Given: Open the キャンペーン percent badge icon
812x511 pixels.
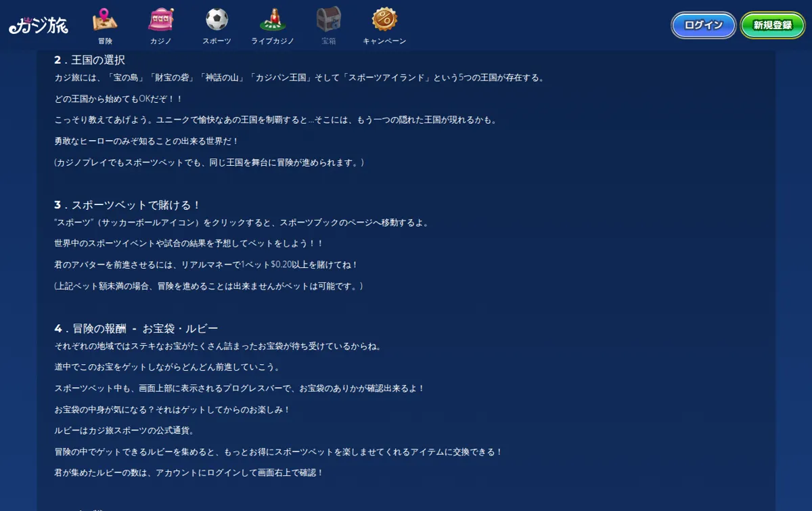Looking at the screenshot, I should tap(384, 19).
